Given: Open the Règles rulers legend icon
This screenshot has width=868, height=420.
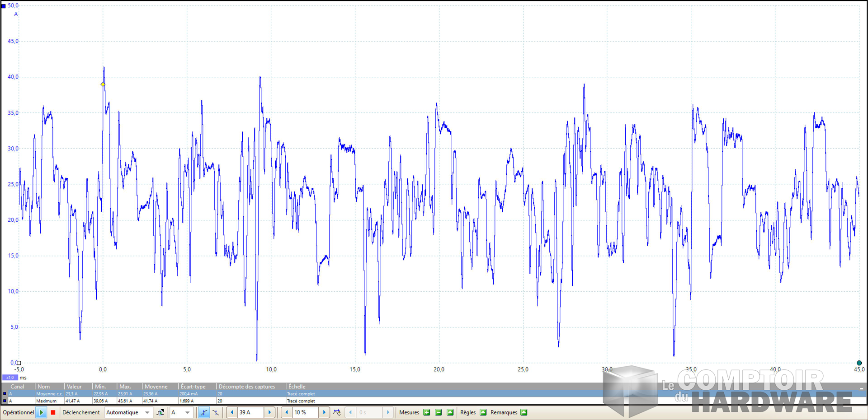Looking at the screenshot, I should [x=483, y=412].
